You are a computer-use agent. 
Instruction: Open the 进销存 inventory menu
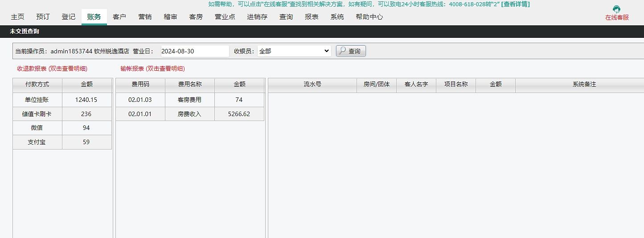[257, 17]
